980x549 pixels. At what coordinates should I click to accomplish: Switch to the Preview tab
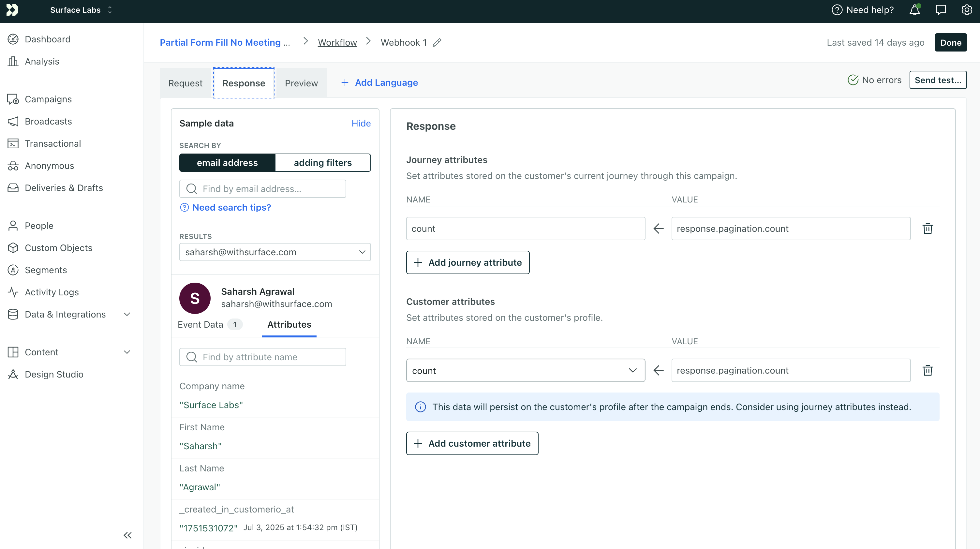tap(301, 82)
